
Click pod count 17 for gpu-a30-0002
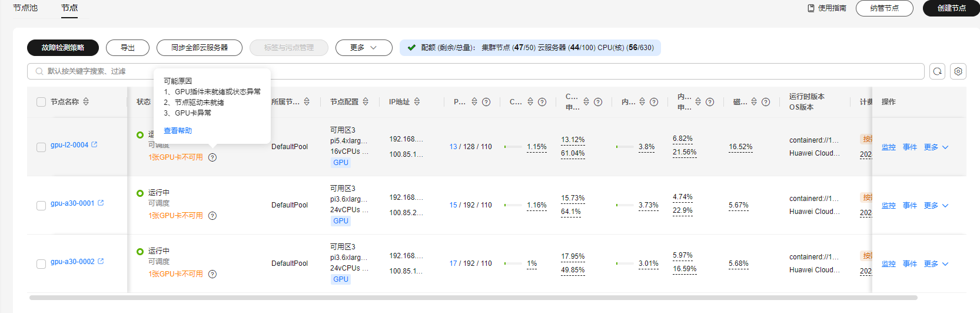[453, 263]
